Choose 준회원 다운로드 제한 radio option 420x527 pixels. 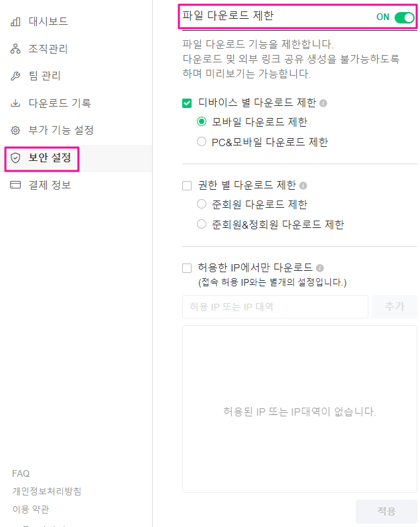click(x=202, y=204)
